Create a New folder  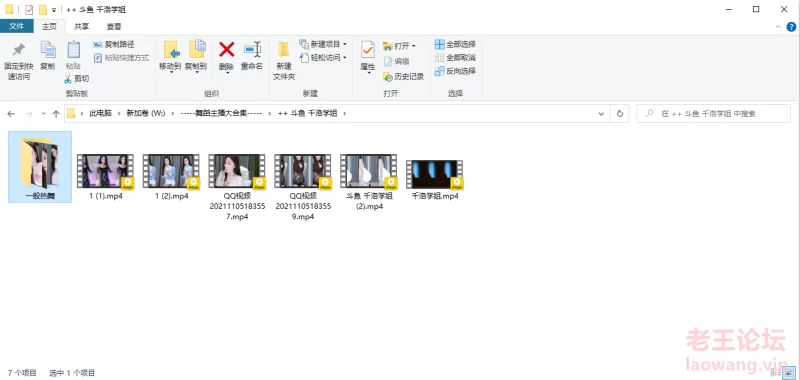click(284, 61)
